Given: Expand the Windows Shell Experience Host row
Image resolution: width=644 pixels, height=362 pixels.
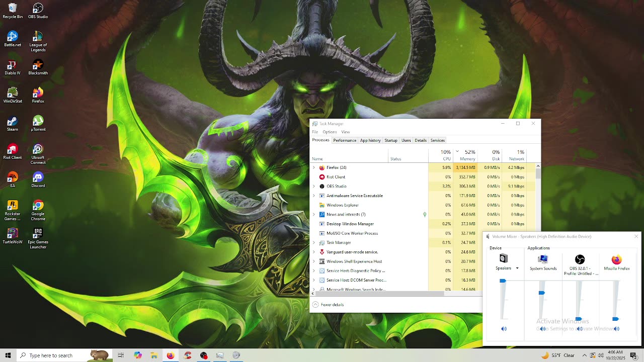Looking at the screenshot, I should [314, 261].
